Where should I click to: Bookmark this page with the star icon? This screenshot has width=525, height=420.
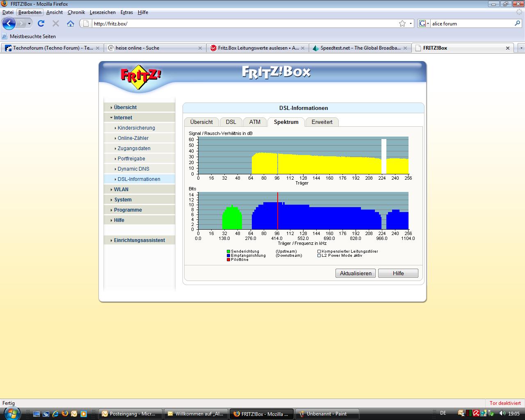click(402, 23)
